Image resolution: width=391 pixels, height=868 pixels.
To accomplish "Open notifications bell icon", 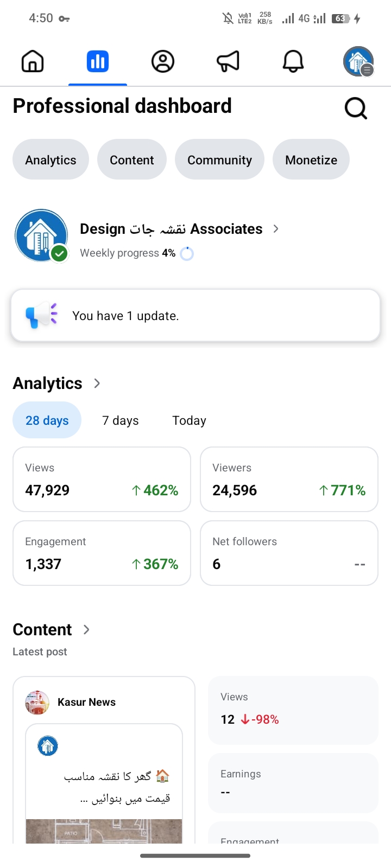I will click(293, 61).
